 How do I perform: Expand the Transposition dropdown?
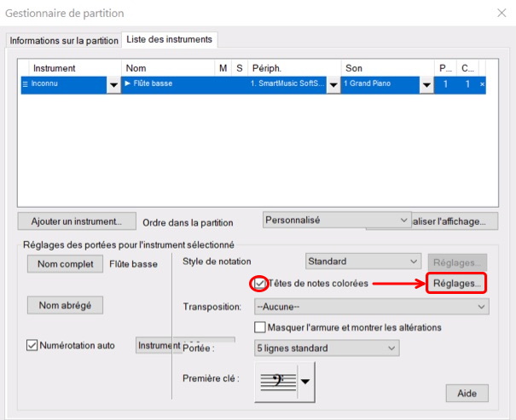click(x=481, y=306)
